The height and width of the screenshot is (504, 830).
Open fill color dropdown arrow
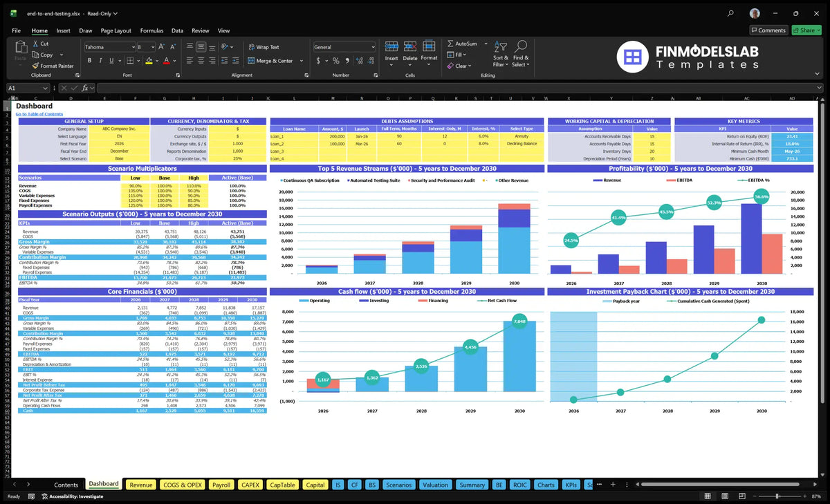(x=157, y=61)
